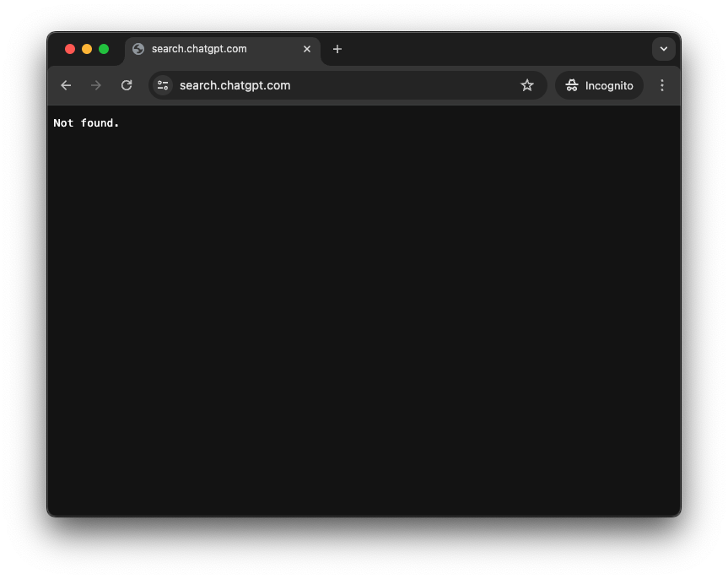The height and width of the screenshot is (579, 728).
Task: Go back using the back arrow
Action: [66, 85]
